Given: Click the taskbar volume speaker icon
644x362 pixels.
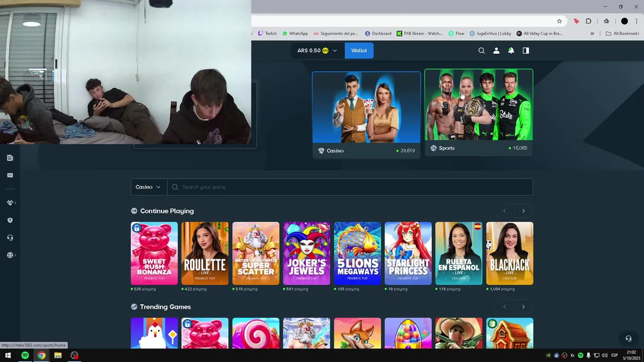Looking at the screenshot, I should coord(604,355).
